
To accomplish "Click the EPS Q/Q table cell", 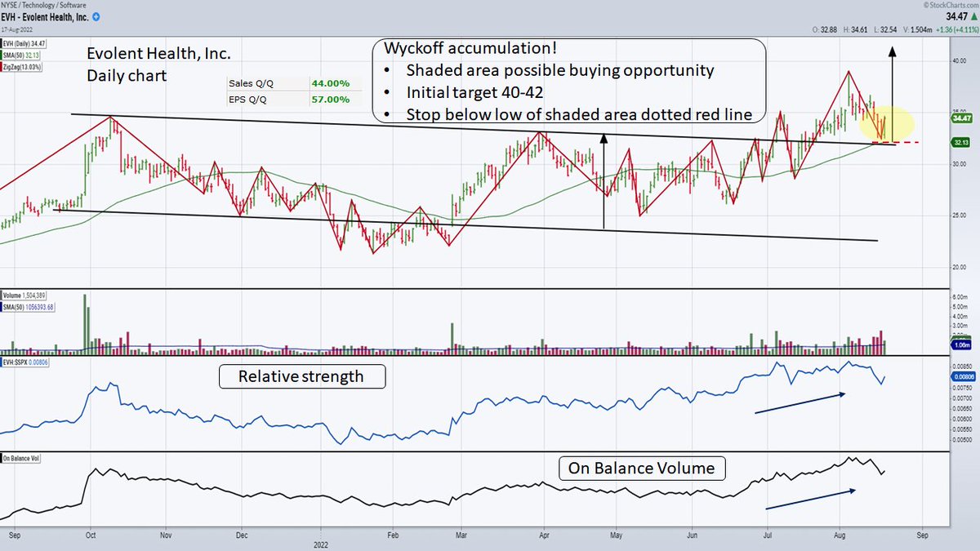I will click(268, 99).
